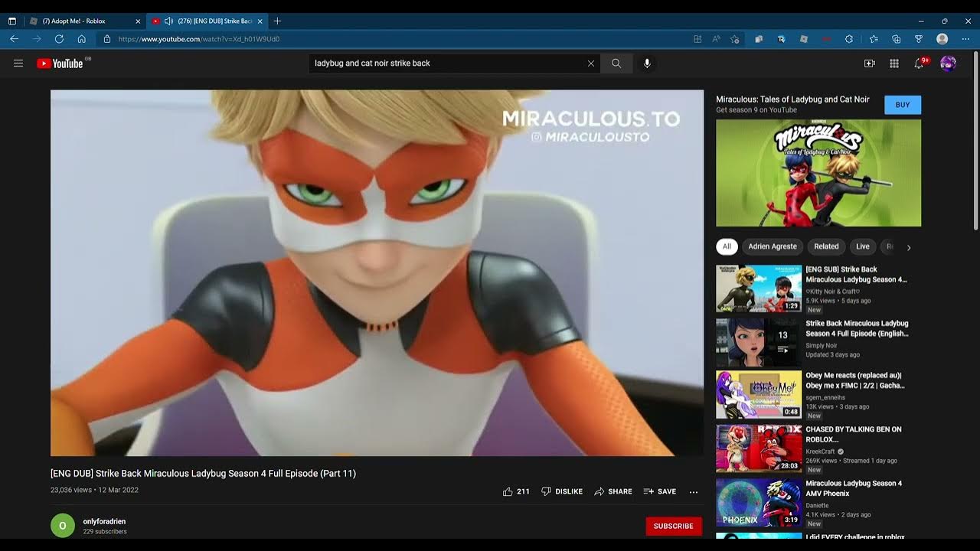The image size is (980, 551).
Task: Subscribe to onlyforadrien channel
Action: (x=674, y=527)
